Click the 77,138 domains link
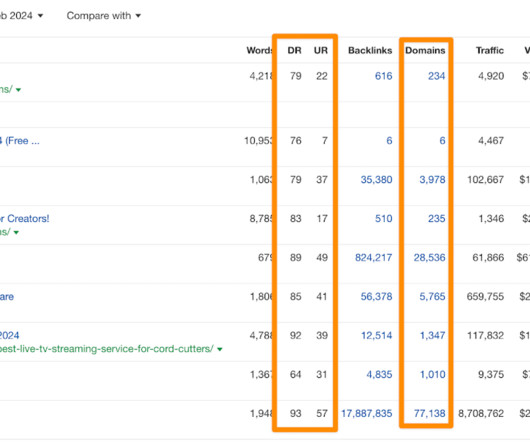This screenshot has width=530, height=442. (x=430, y=413)
